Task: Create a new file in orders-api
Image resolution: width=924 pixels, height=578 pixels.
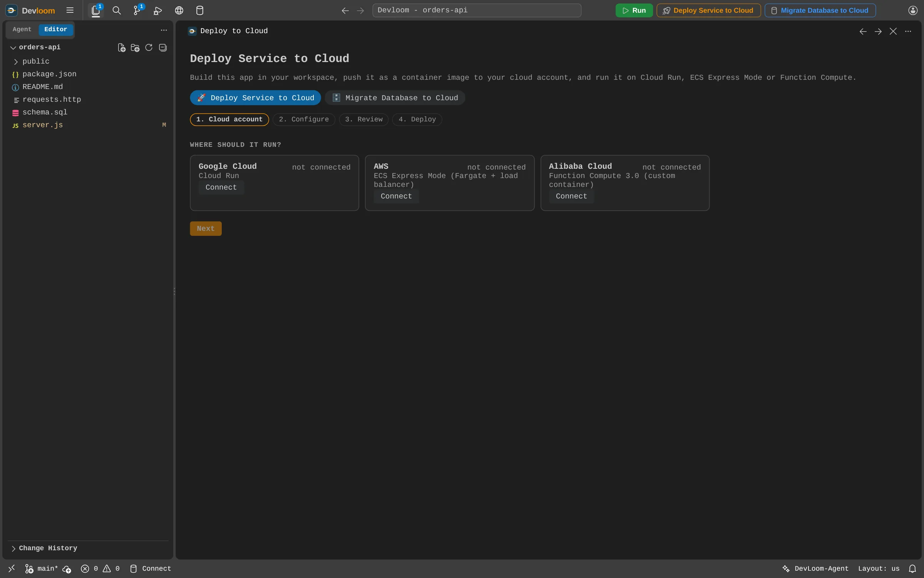Action: coord(122,47)
